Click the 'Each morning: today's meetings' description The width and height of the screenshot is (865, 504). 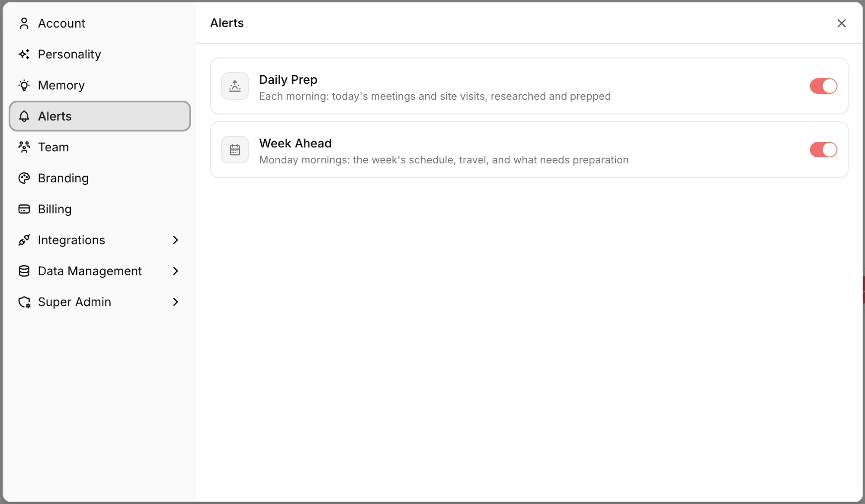click(x=435, y=96)
